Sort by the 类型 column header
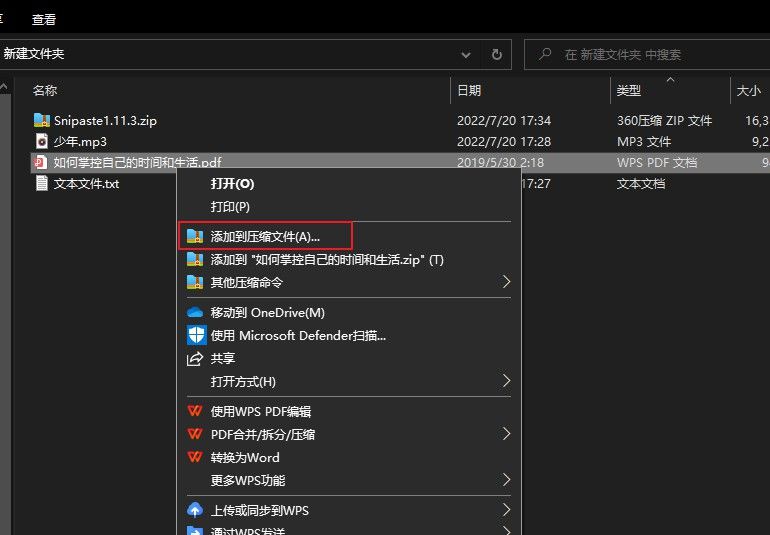The width and height of the screenshot is (770, 535). point(629,90)
